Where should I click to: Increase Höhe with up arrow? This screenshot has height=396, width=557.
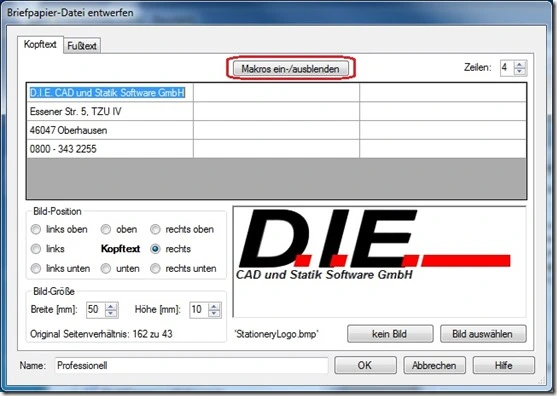tap(214, 306)
